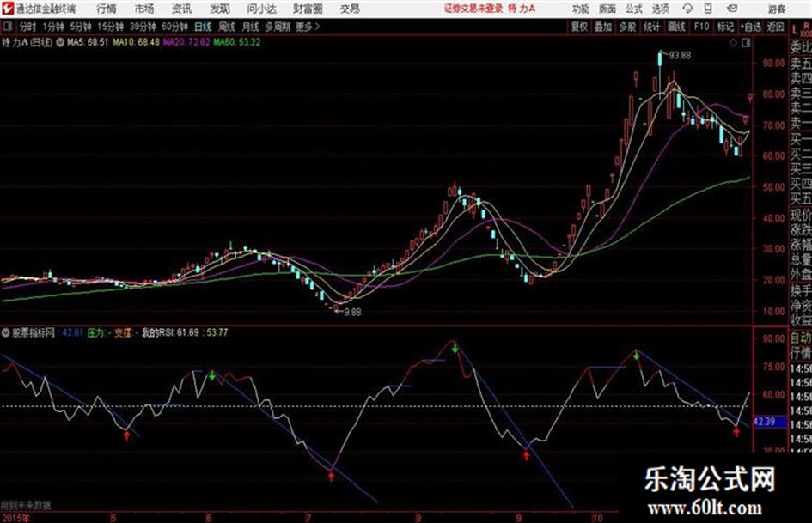
Task: Click the 特力A (日线) chart title
Action: tap(27, 42)
